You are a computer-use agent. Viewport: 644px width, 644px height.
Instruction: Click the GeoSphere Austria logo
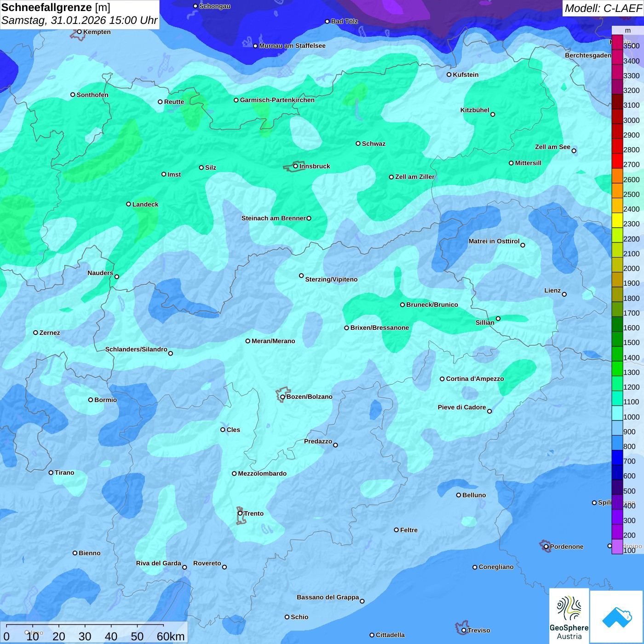pos(569,616)
